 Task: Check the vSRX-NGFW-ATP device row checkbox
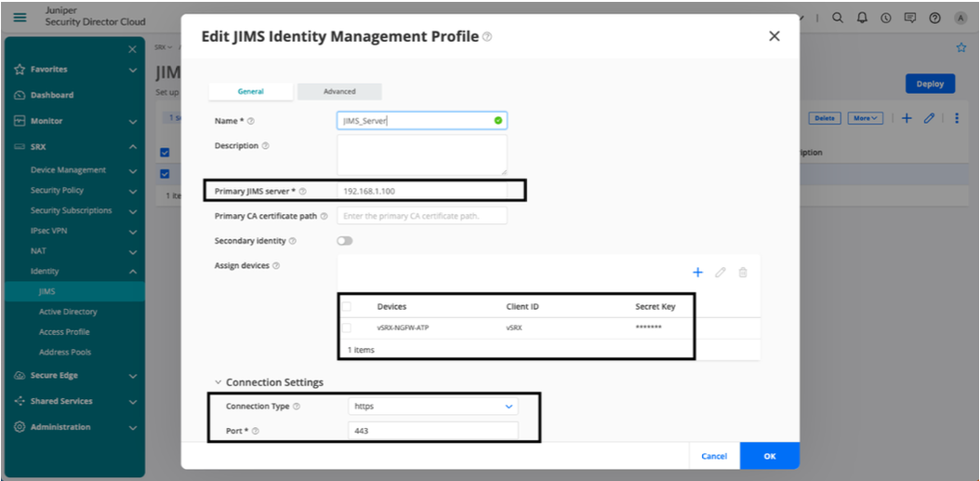pyautogui.click(x=347, y=327)
